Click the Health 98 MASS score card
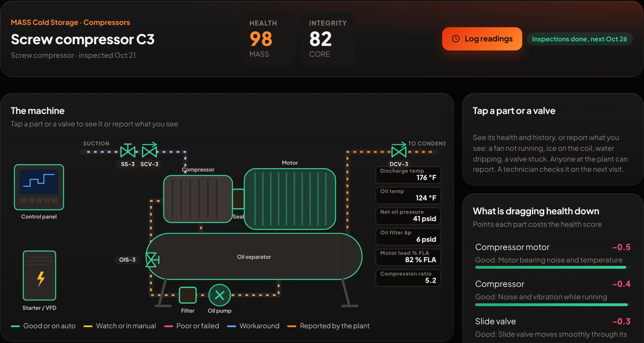This screenshot has width=644, height=343. tap(268, 39)
